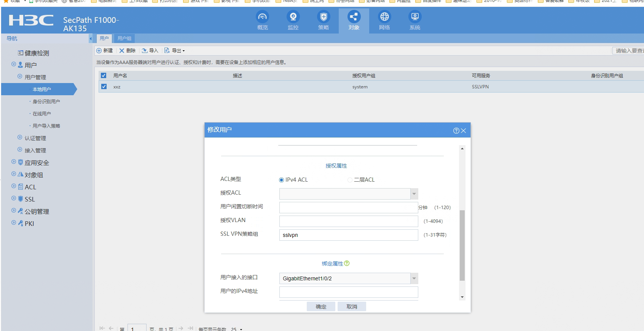
Task: Open the 用户接入的接口 dropdown
Action: (414, 278)
